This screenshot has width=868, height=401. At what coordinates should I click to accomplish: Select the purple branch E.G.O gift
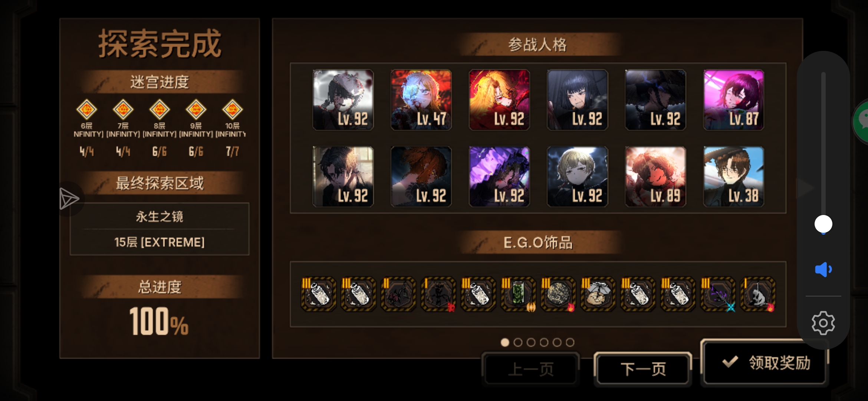pyautogui.click(x=718, y=294)
